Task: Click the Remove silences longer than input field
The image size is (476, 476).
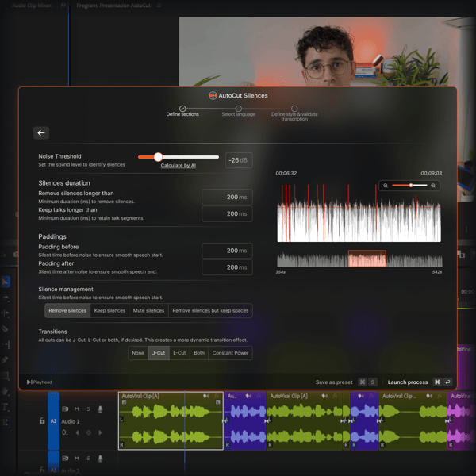Action: (x=227, y=197)
